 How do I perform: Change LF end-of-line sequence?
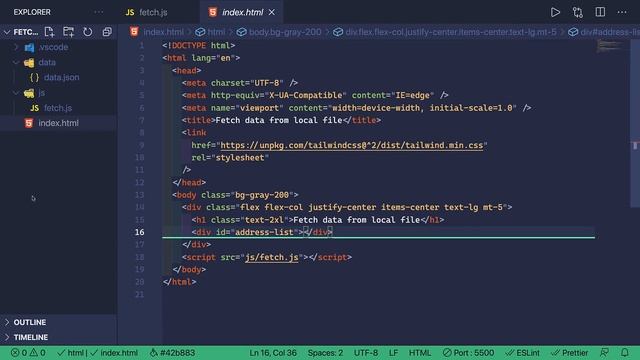point(393,353)
